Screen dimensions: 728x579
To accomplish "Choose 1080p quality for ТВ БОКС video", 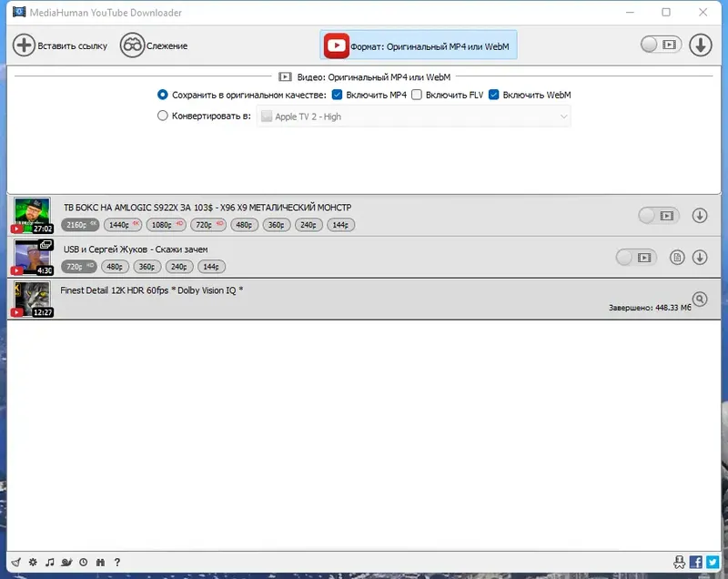I will [x=167, y=225].
